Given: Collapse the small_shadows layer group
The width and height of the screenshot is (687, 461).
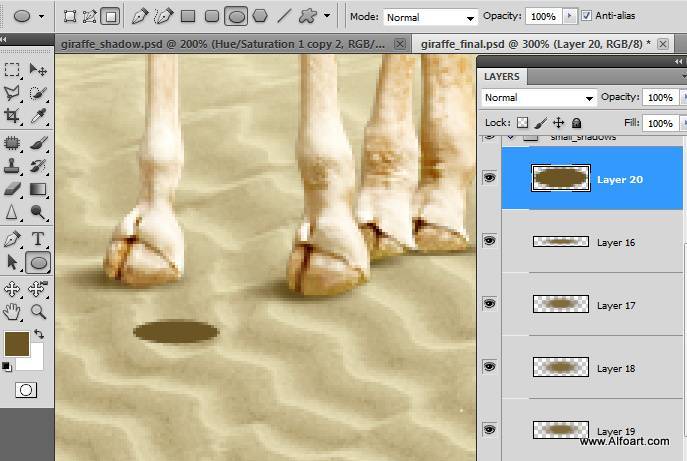Looking at the screenshot, I should pos(511,138).
